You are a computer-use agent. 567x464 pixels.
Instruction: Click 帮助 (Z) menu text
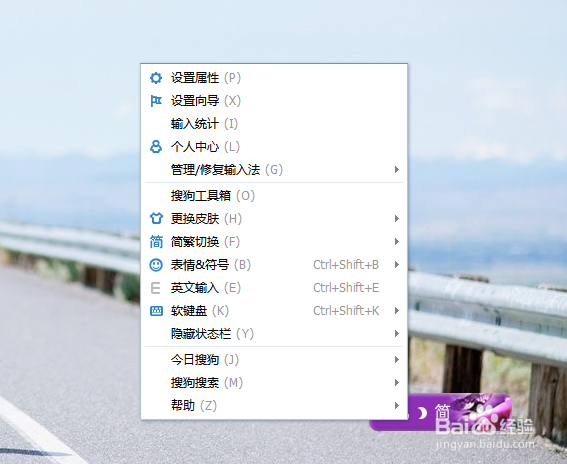194,405
